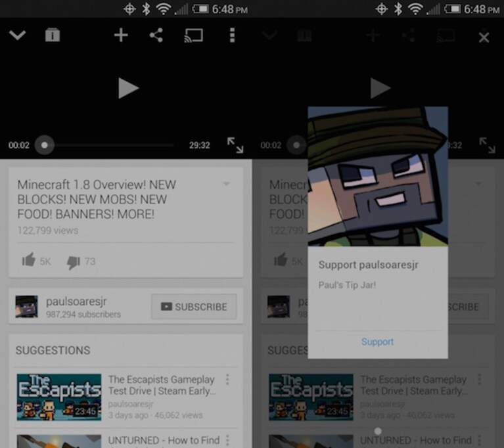Select the 00:02 elapsed time on left player
The image size is (504, 448).
[x=19, y=145]
